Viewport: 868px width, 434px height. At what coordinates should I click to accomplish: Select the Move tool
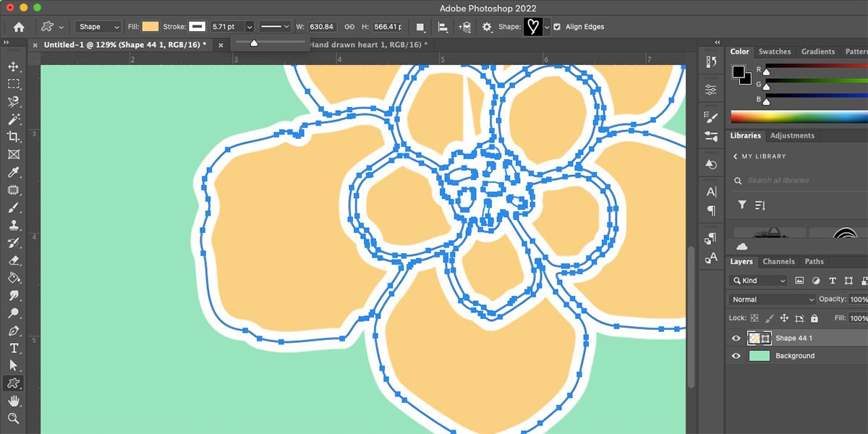pyautogui.click(x=14, y=67)
